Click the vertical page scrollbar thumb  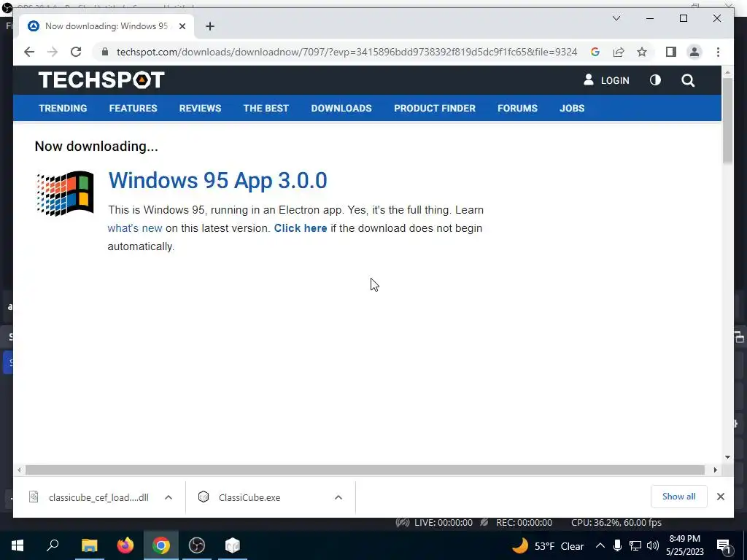(x=727, y=120)
